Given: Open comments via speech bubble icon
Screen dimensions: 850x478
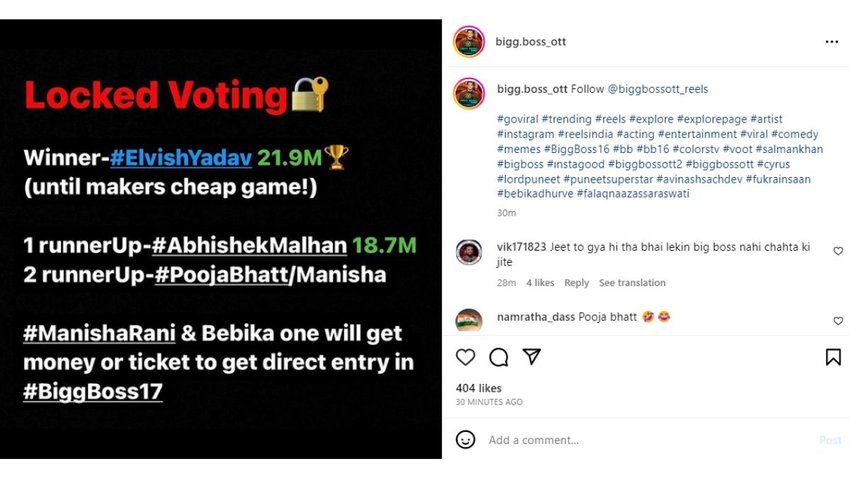Looking at the screenshot, I should (498, 357).
